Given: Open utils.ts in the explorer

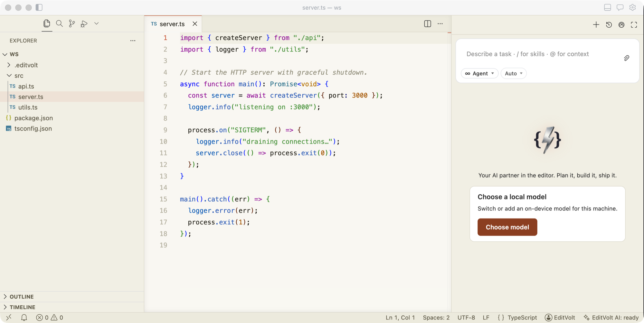Looking at the screenshot, I should 72,107.
